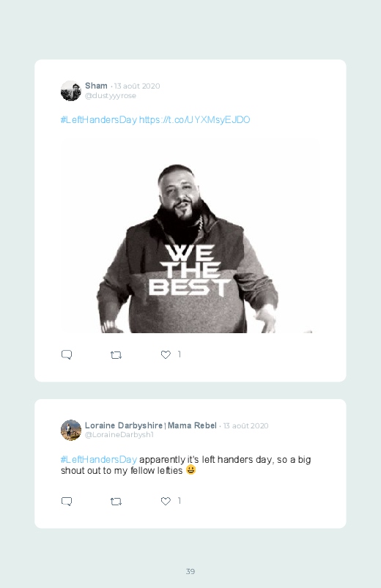Open Loraine Darbyshire's profile avatar
The height and width of the screenshot is (588, 381).
pyautogui.click(x=71, y=430)
